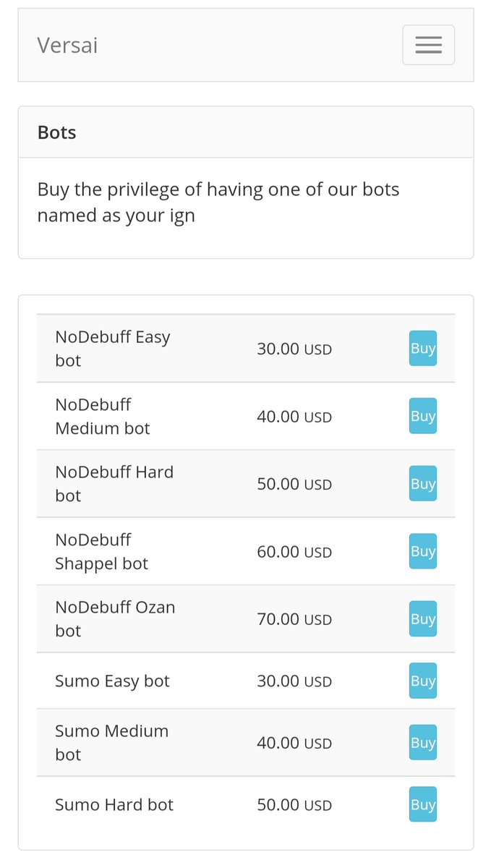Select the Sumo Hard bot name
Screen dimensions: 491x868
[x=114, y=804]
